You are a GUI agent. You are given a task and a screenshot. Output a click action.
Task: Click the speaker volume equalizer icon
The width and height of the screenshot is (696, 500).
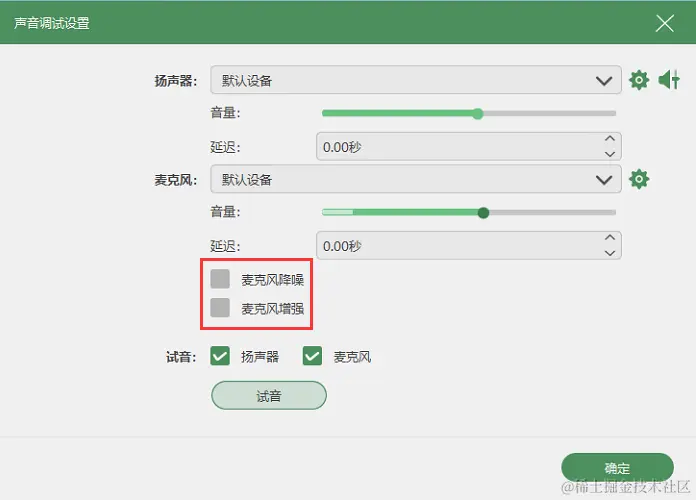pyautogui.click(x=669, y=80)
